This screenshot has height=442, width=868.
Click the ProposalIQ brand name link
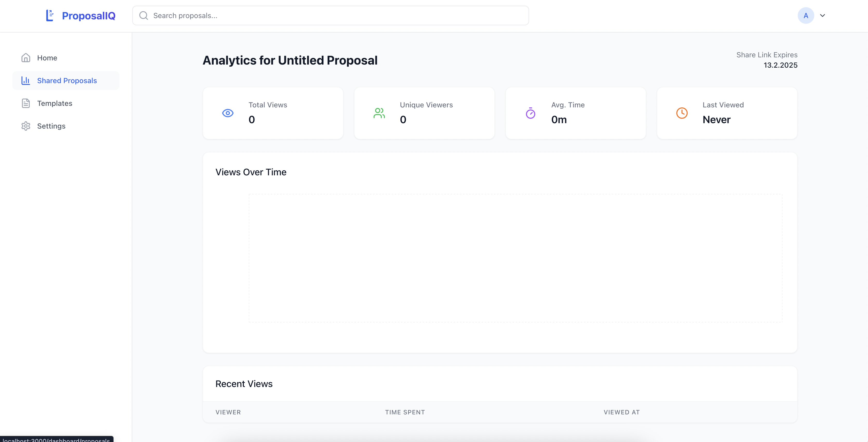89,15
